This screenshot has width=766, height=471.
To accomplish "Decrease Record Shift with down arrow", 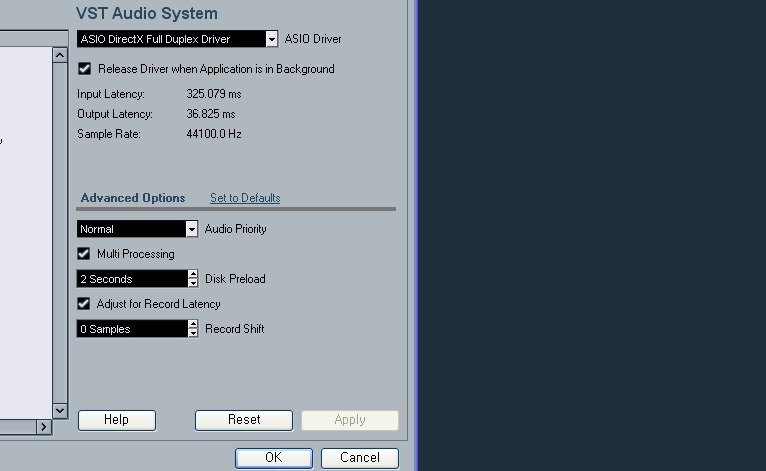I will 193,333.
